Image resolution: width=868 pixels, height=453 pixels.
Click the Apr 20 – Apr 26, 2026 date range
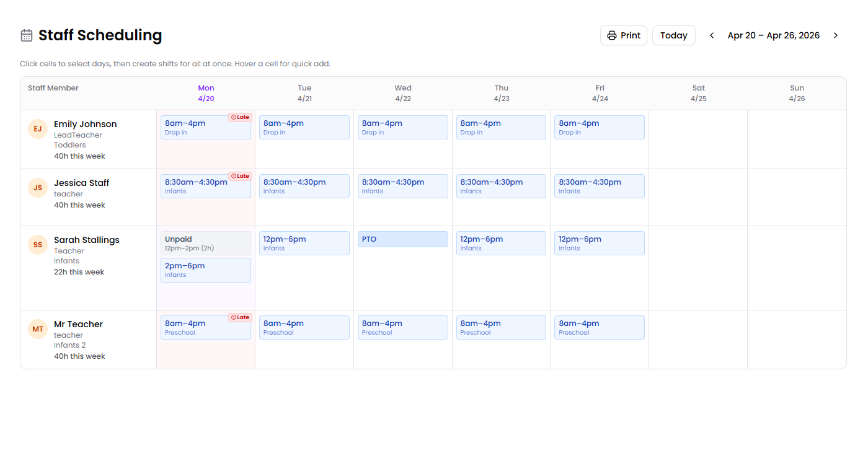pos(773,35)
